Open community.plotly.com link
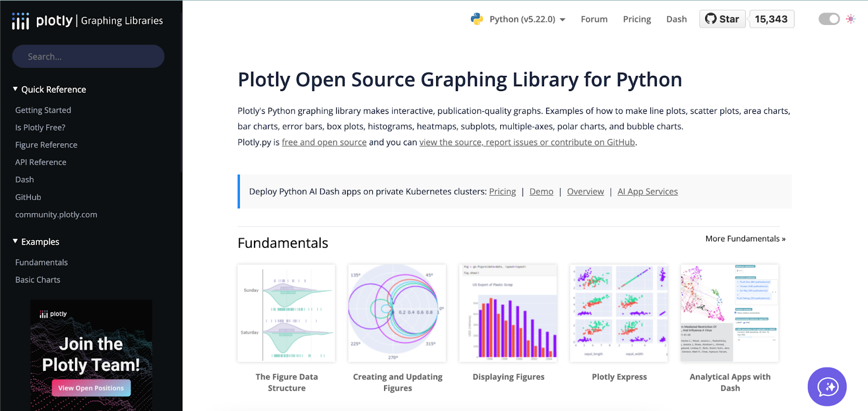The width and height of the screenshot is (868, 411). click(x=56, y=215)
